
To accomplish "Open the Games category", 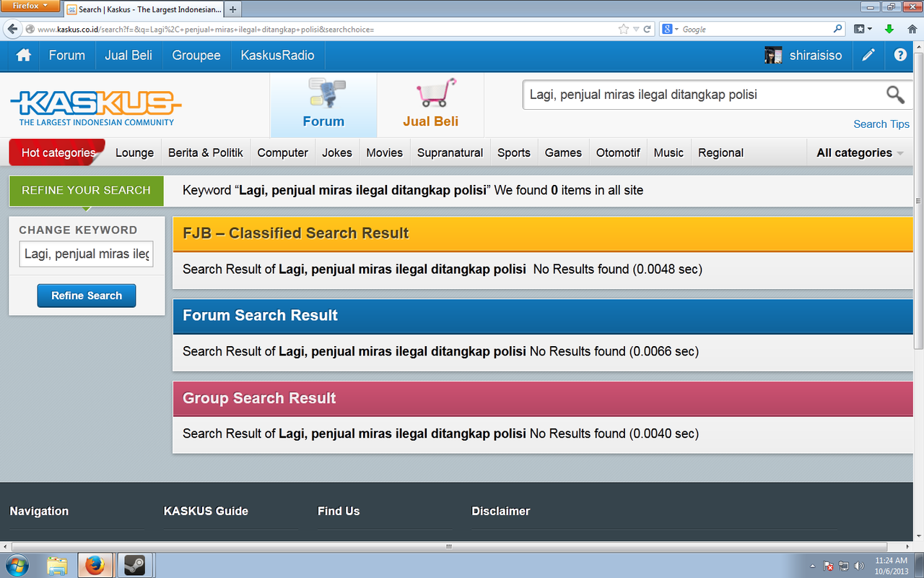I will tap(564, 152).
